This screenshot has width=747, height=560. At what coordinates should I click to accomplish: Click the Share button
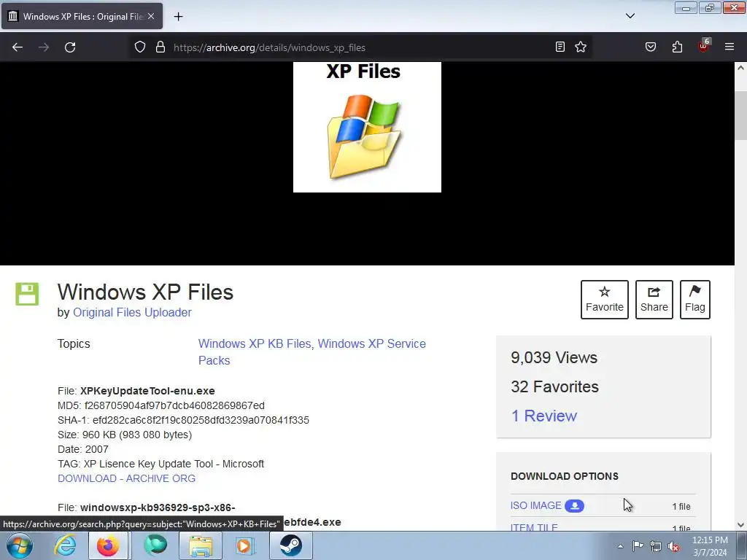click(654, 300)
